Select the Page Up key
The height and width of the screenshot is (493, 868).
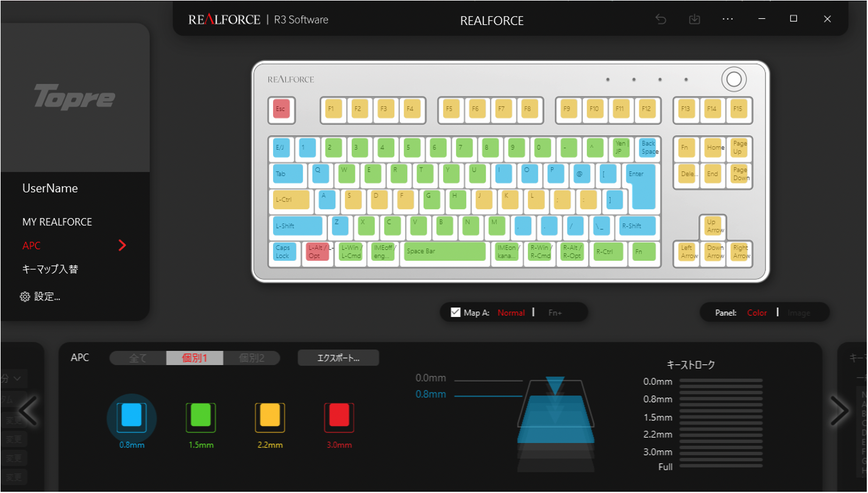[739, 147]
